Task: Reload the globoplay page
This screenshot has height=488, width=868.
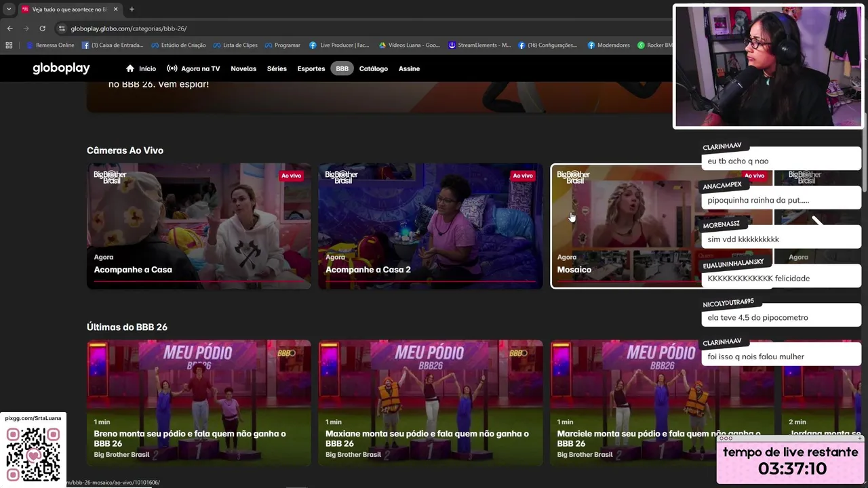Action: pos(42,28)
